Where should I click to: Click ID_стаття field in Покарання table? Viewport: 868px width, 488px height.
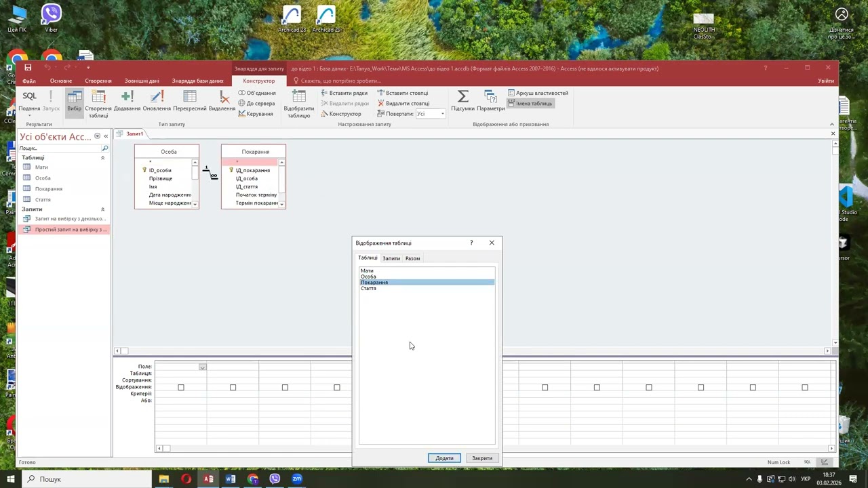tap(247, 186)
